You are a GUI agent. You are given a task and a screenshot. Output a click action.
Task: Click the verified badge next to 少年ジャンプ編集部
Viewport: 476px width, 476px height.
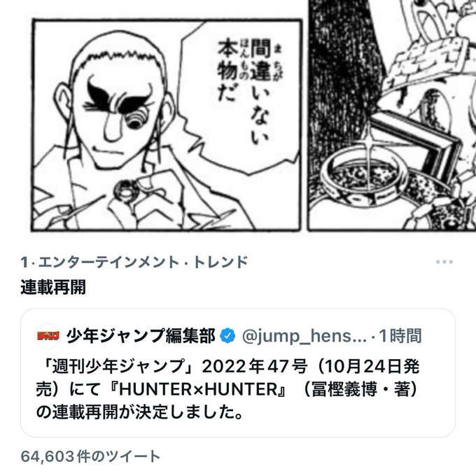coord(227,336)
